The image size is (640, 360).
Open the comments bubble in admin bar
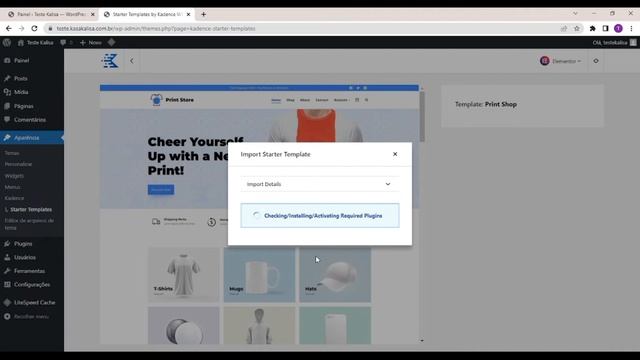(x=66, y=42)
